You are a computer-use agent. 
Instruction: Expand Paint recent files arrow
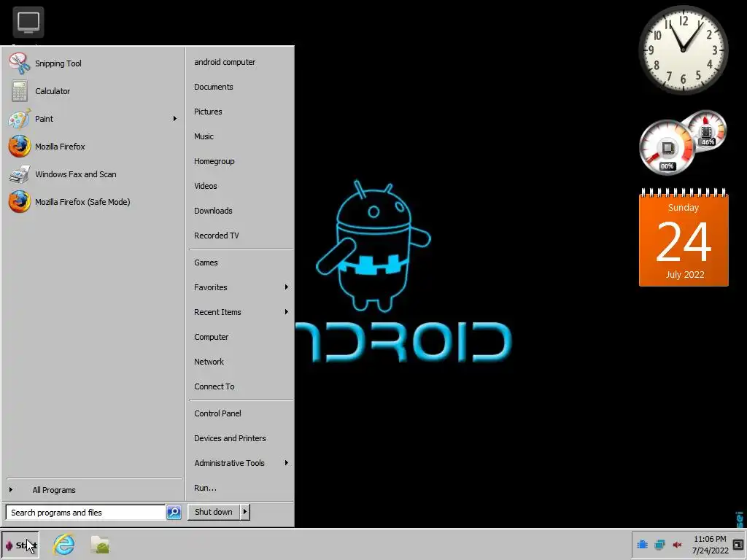pyautogui.click(x=175, y=119)
